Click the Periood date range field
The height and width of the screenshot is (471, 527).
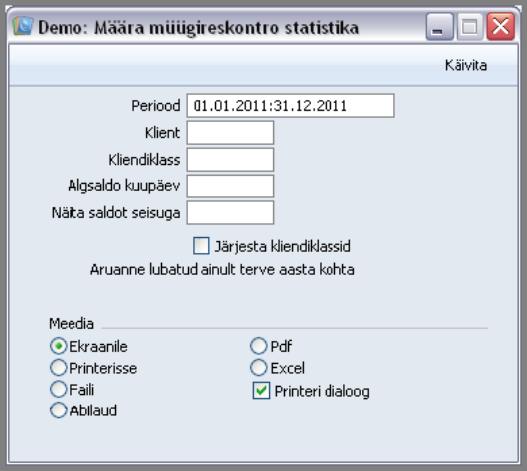coord(290,106)
